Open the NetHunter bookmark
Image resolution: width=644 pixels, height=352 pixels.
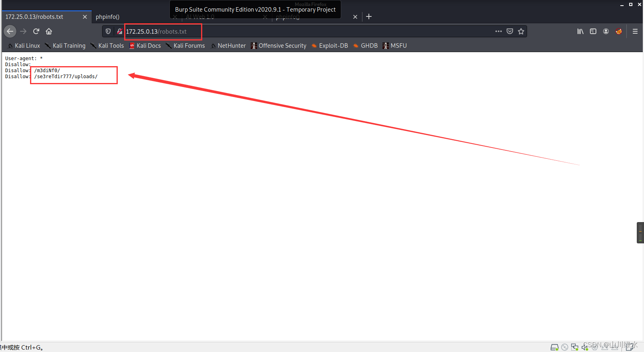point(228,46)
